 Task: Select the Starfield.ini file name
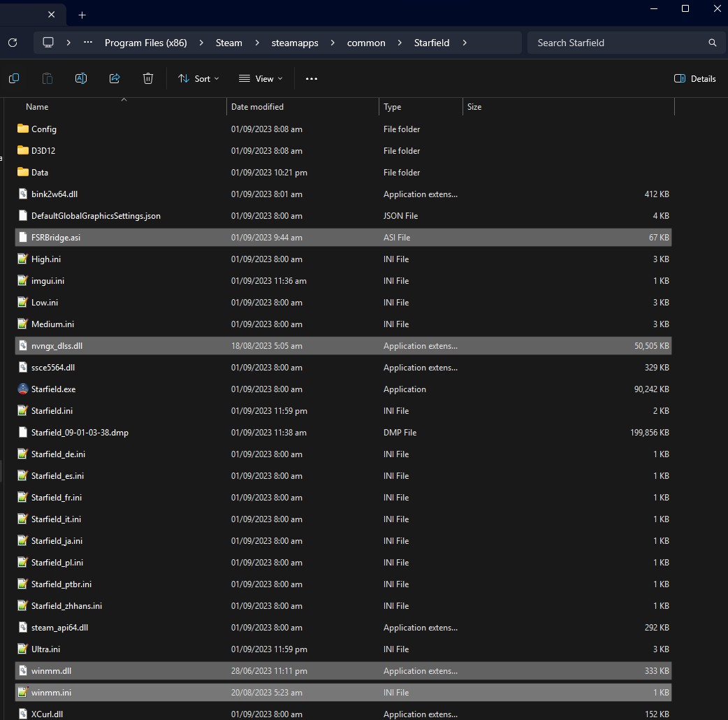[52, 411]
